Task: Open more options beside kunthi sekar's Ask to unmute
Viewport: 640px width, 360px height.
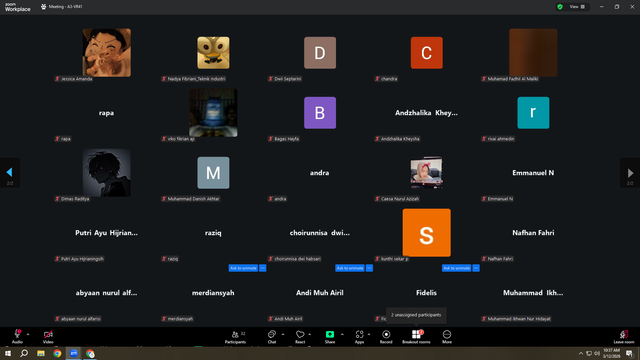Action: (476, 268)
